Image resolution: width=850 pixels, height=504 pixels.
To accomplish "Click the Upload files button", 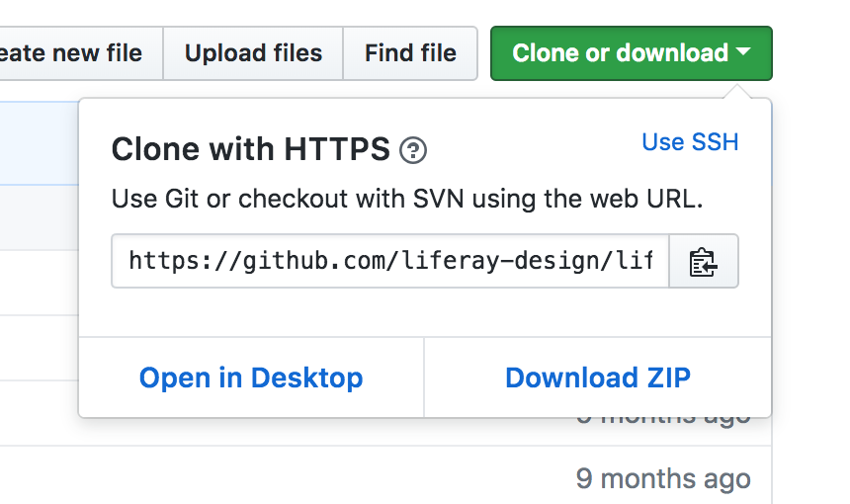I will pyautogui.click(x=253, y=53).
